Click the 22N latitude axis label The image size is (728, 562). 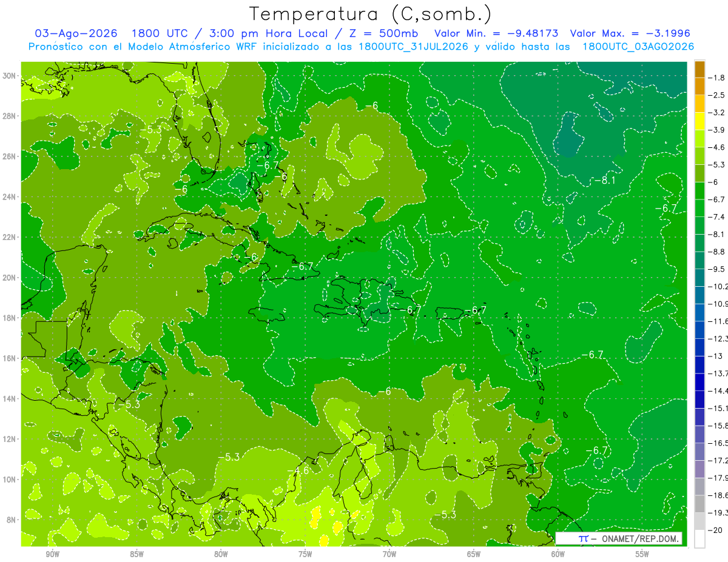pyautogui.click(x=9, y=237)
